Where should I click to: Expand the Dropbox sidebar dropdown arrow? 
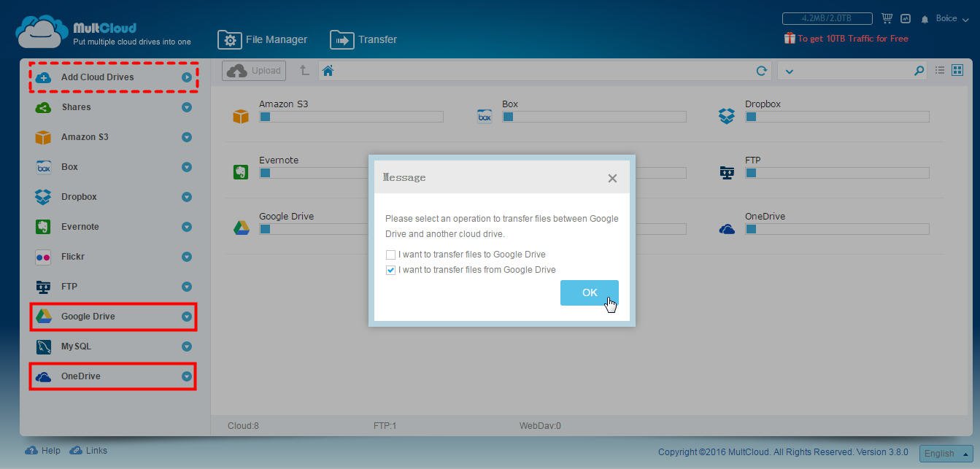pyautogui.click(x=187, y=197)
